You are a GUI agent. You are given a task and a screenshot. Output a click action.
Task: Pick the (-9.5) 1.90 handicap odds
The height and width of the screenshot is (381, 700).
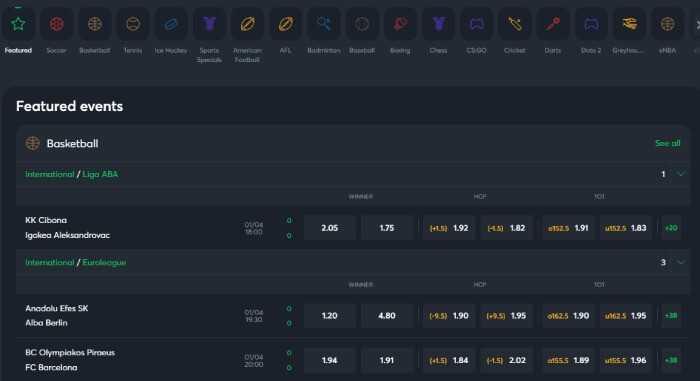click(x=449, y=316)
